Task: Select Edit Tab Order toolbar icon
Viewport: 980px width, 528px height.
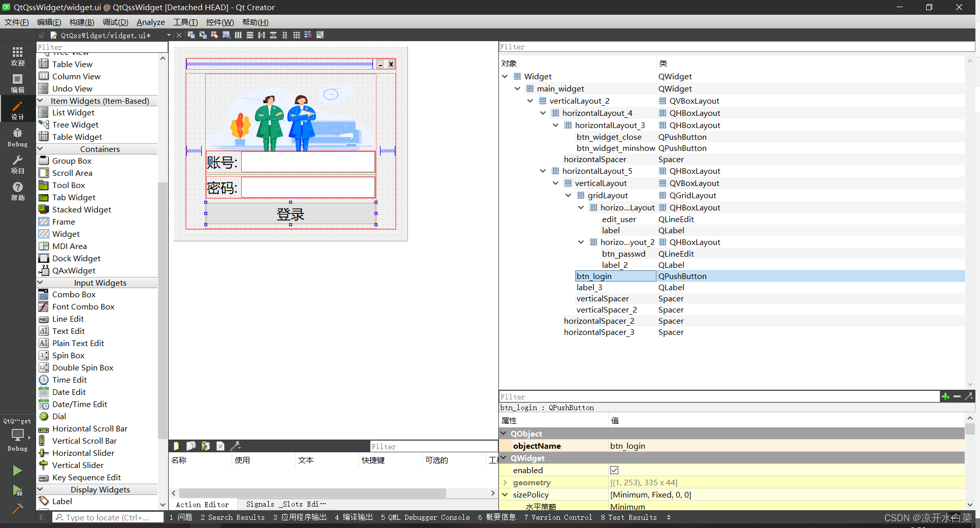Action: 226,35
